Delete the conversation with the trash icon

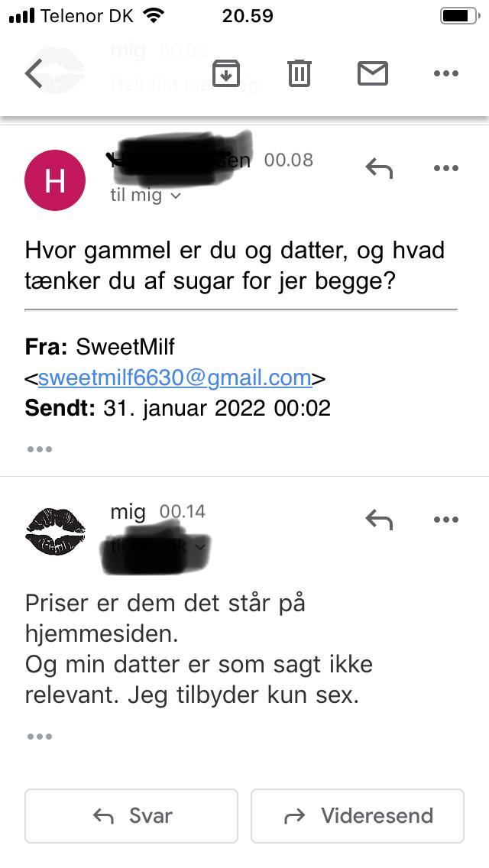[299, 74]
